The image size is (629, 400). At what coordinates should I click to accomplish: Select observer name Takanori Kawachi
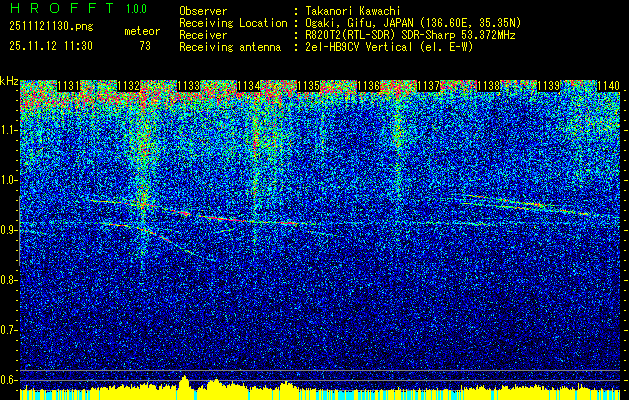[x=353, y=11]
